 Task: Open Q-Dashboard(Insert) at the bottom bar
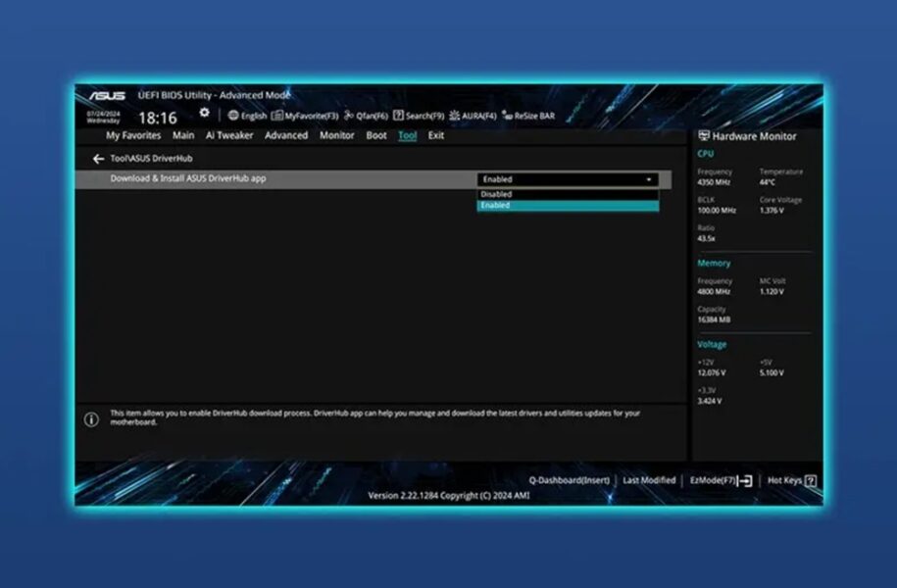click(x=569, y=481)
